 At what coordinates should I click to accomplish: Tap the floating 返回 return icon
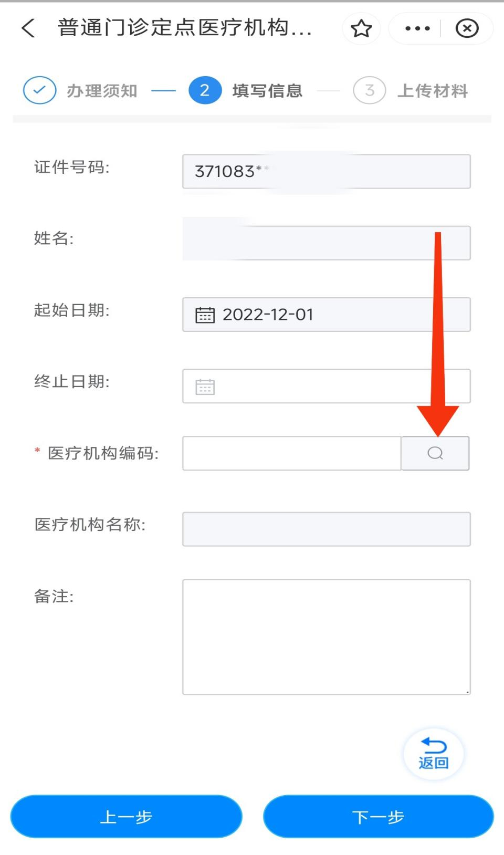(x=434, y=754)
